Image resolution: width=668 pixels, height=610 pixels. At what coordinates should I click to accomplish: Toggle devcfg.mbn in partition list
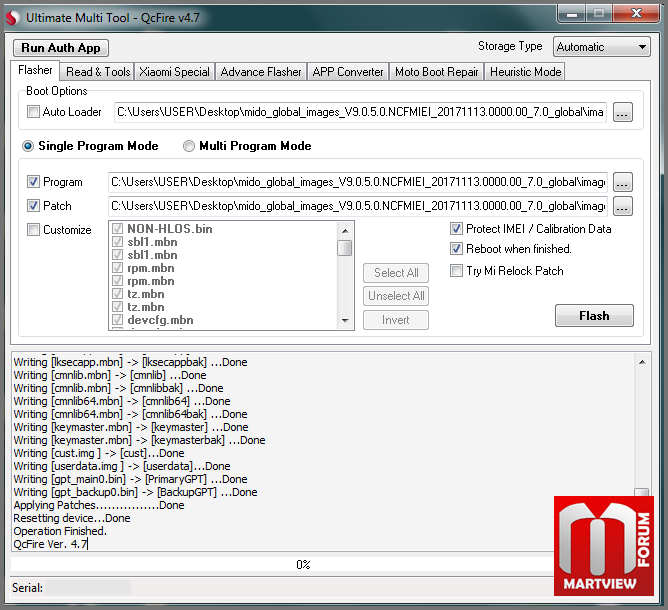pos(117,320)
